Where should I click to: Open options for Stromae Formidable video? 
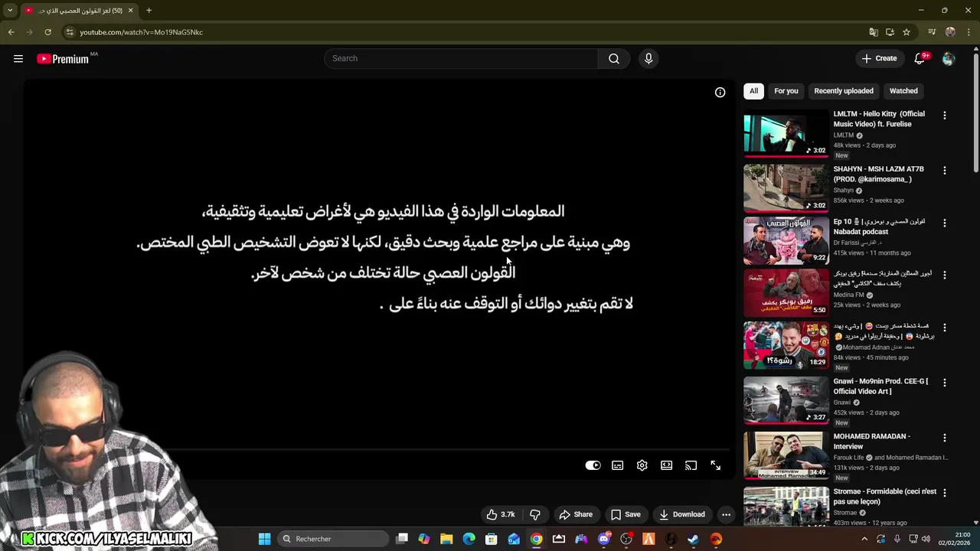944,493
